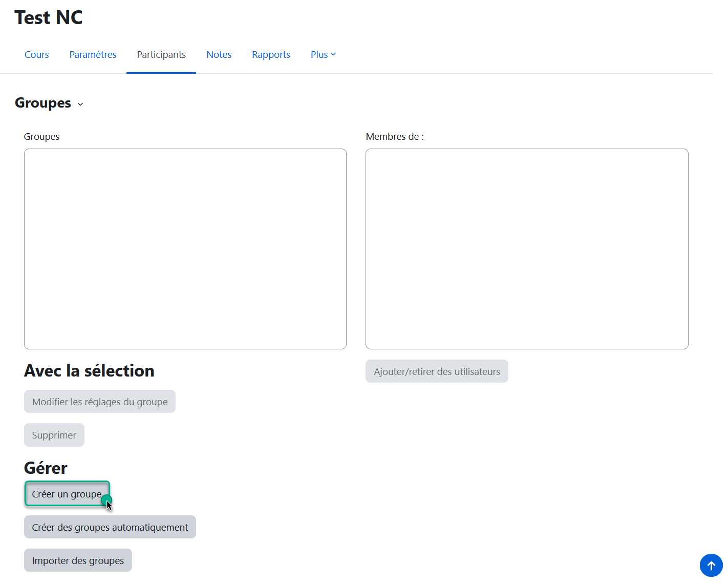This screenshot has height=584, width=728.
Task: Click the Gérer section heading
Action: (x=46, y=468)
